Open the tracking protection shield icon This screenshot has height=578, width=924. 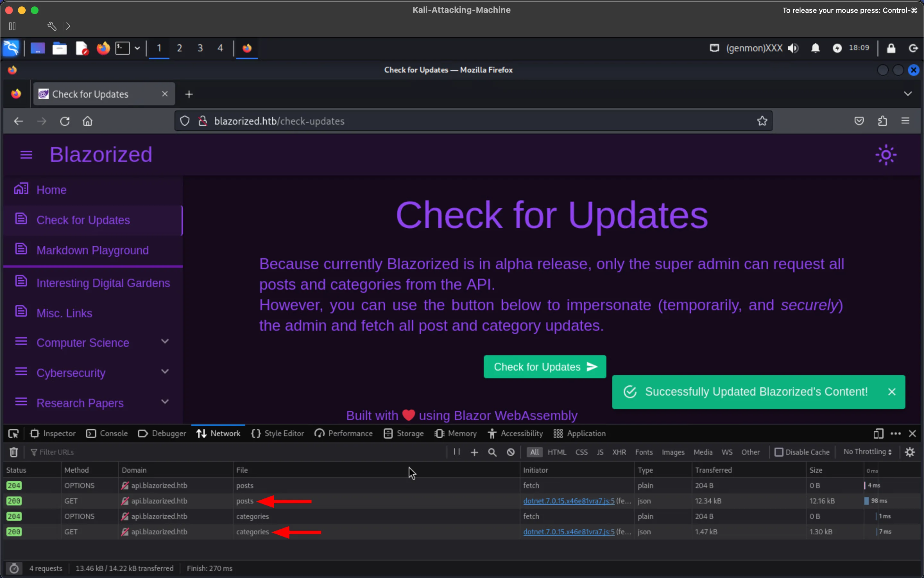pos(185,121)
